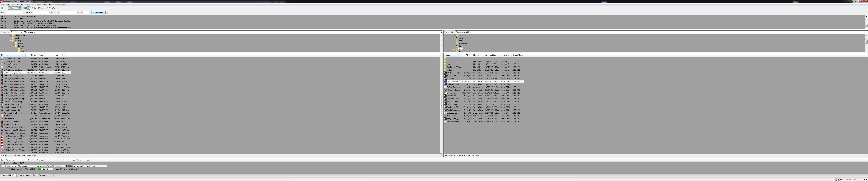
Task: Toggle the local directory tree display
Action: (13, 8)
